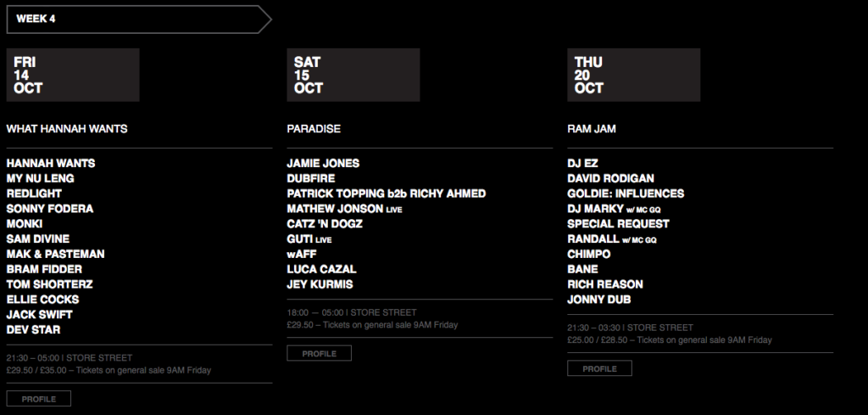The width and height of the screenshot is (868, 415).
Task: Click artist name JAMIE JONES
Action: click(x=323, y=164)
